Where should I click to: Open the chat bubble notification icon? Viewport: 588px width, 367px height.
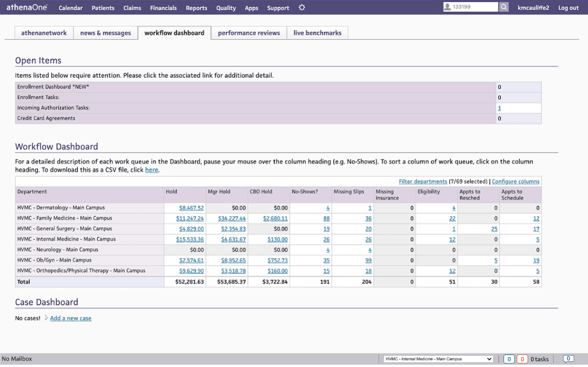tap(568, 359)
